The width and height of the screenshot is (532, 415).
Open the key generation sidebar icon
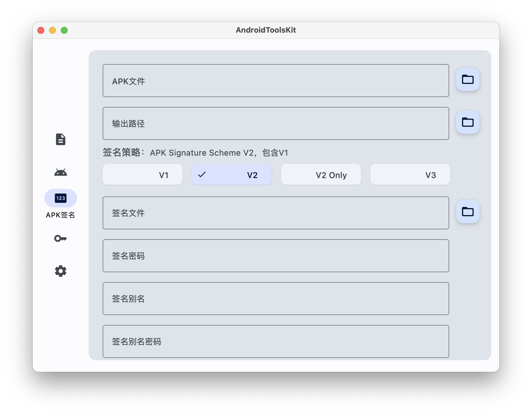point(61,238)
